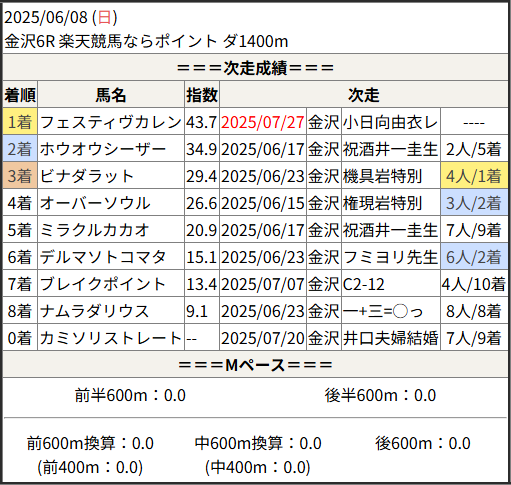The image size is (511, 485).
Task: Click the 馬名 column header
Action: click(111, 95)
